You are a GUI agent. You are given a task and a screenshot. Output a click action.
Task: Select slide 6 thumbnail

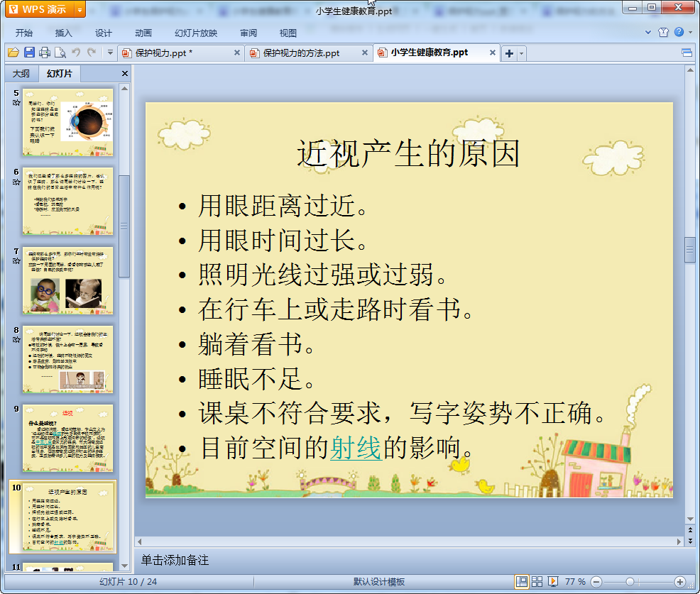click(68, 202)
